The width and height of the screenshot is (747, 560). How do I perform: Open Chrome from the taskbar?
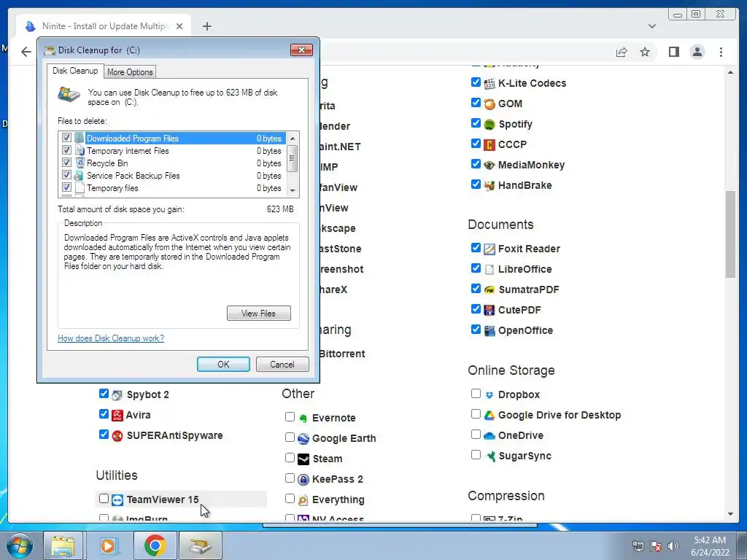pos(155,545)
